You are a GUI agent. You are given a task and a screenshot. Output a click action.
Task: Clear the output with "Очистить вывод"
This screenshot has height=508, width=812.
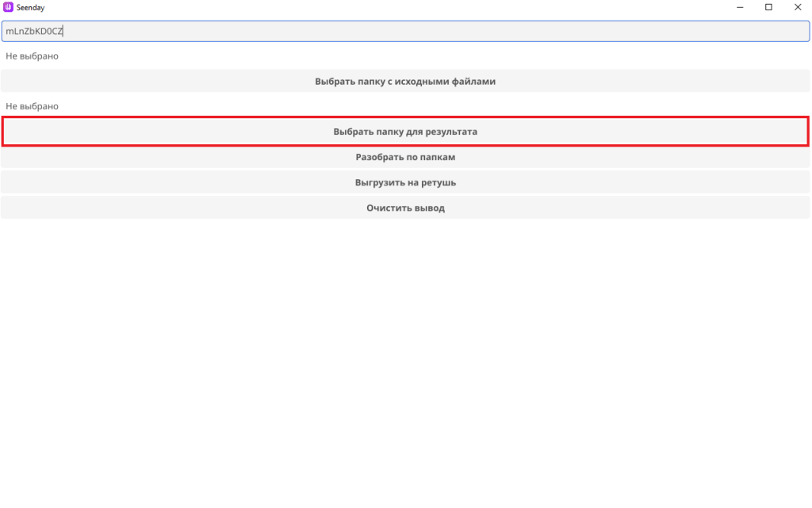(405, 208)
